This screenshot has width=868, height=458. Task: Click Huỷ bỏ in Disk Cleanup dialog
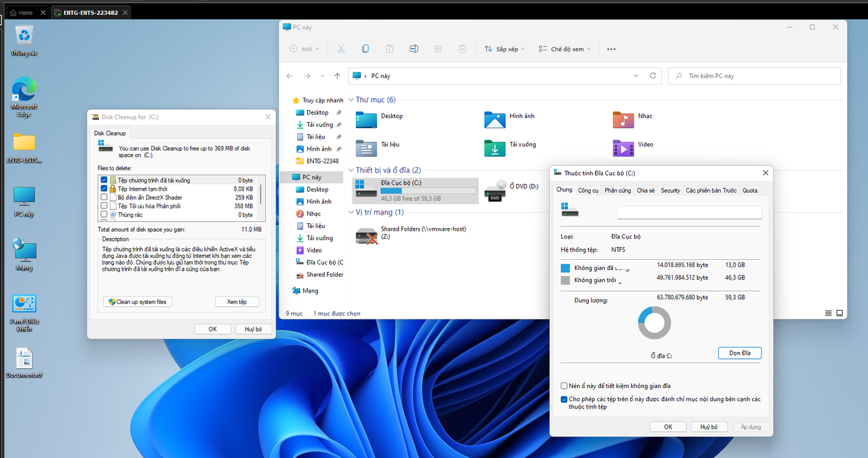pyautogui.click(x=254, y=329)
